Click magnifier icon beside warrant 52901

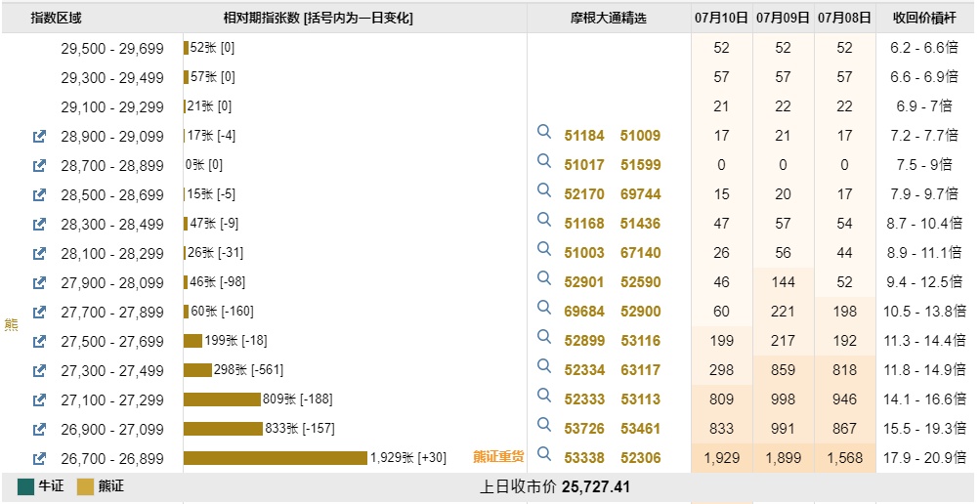click(x=545, y=278)
